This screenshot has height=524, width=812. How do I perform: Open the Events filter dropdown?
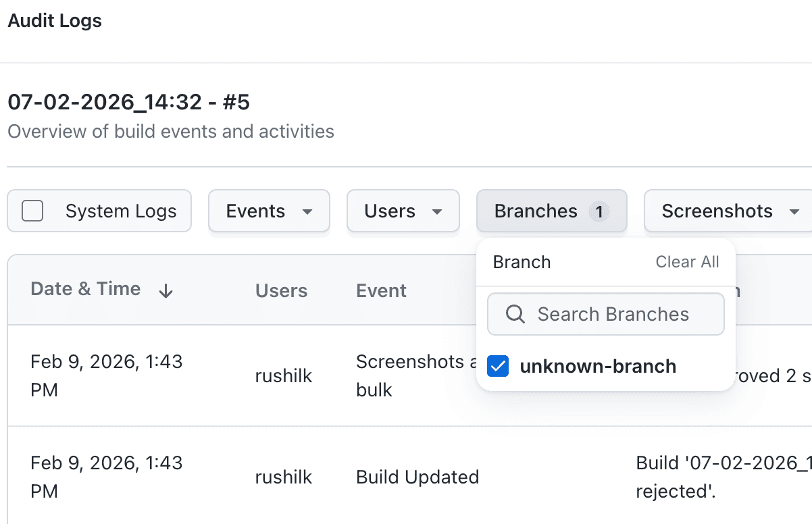click(268, 211)
